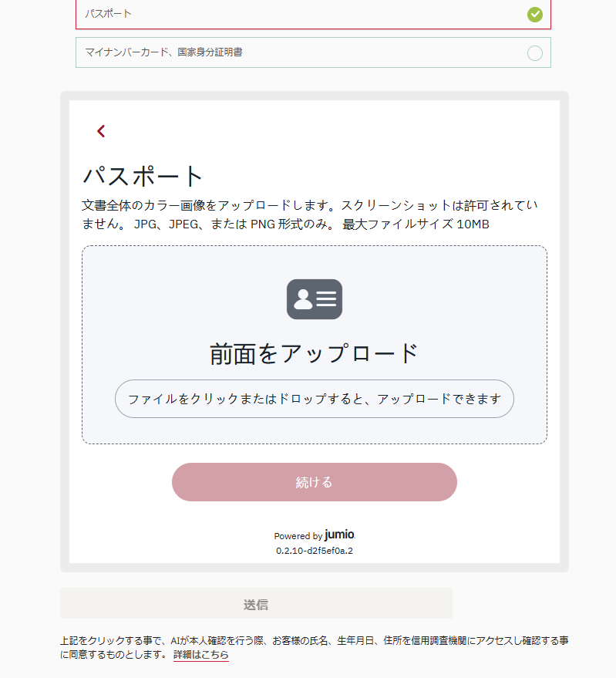Choose the パスポート document option label
This screenshot has width=616, height=678.
[x=108, y=14]
